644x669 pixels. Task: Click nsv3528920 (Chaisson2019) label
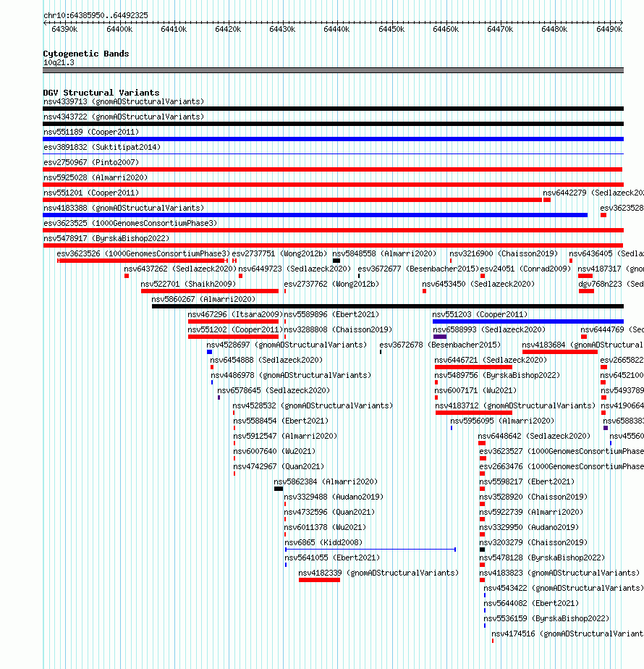(x=533, y=497)
